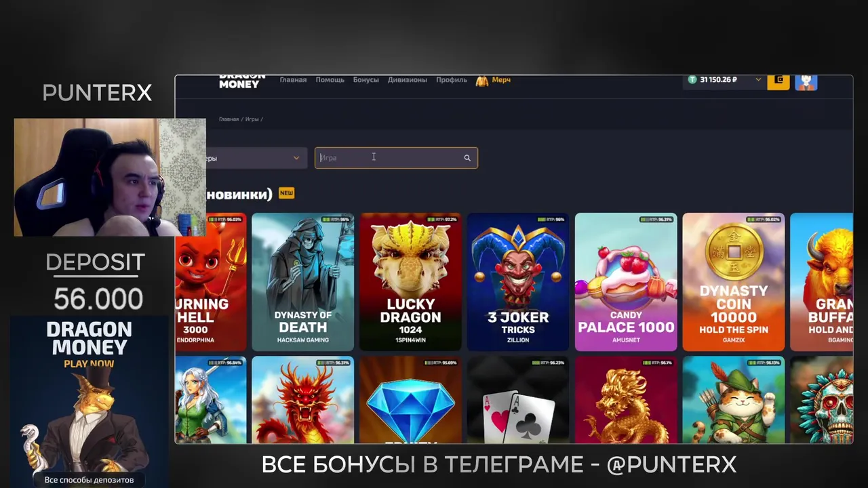Open the Grand Buffalo game card

(x=822, y=282)
